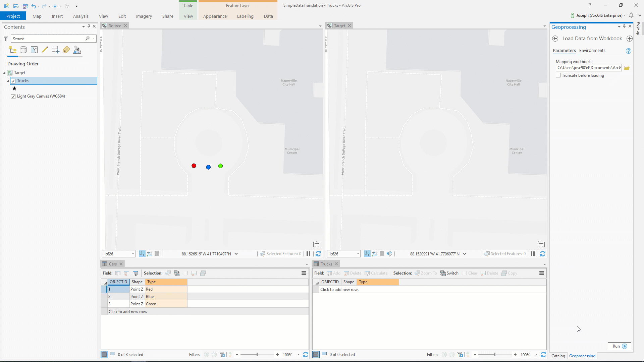The width and height of the screenshot is (644, 362).
Task: Click Switch selection in Trucks table
Action: (x=449, y=273)
